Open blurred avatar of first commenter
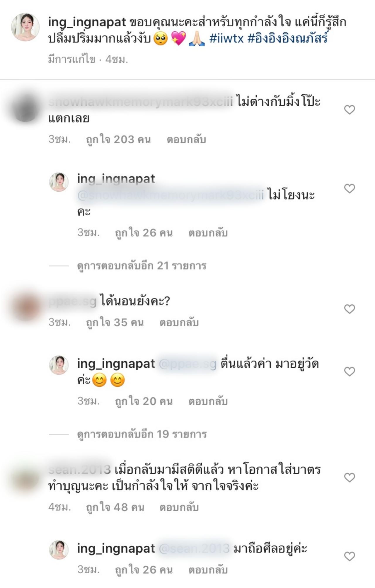 click(25, 108)
